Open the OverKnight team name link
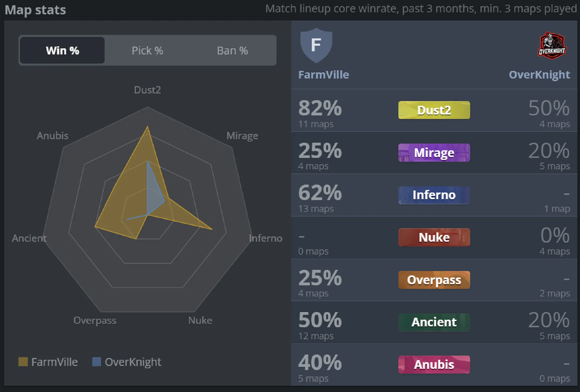The width and height of the screenshot is (580, 392). pyautogui.click(x=539, y=75)
